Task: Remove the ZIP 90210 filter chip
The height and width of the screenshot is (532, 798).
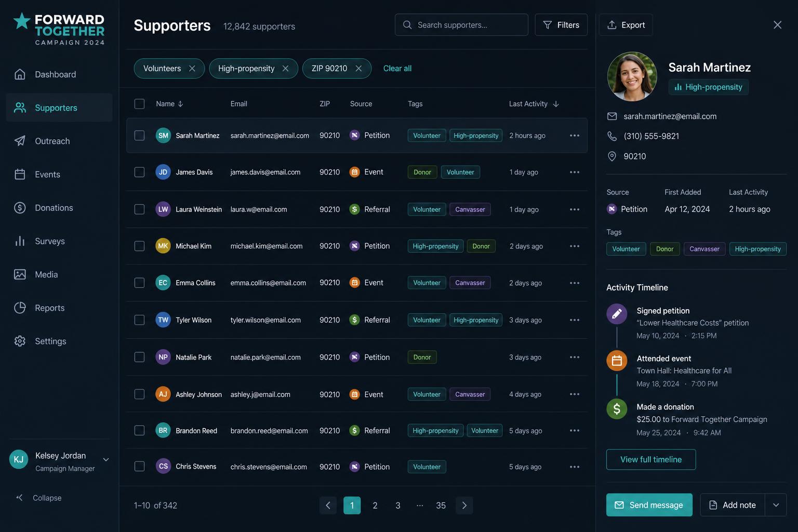Action: click(358, 69)
